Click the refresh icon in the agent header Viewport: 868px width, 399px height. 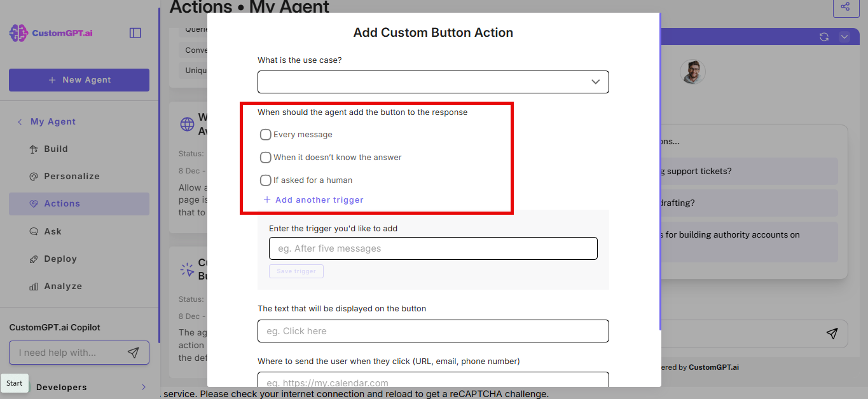[x=823, y=37]
